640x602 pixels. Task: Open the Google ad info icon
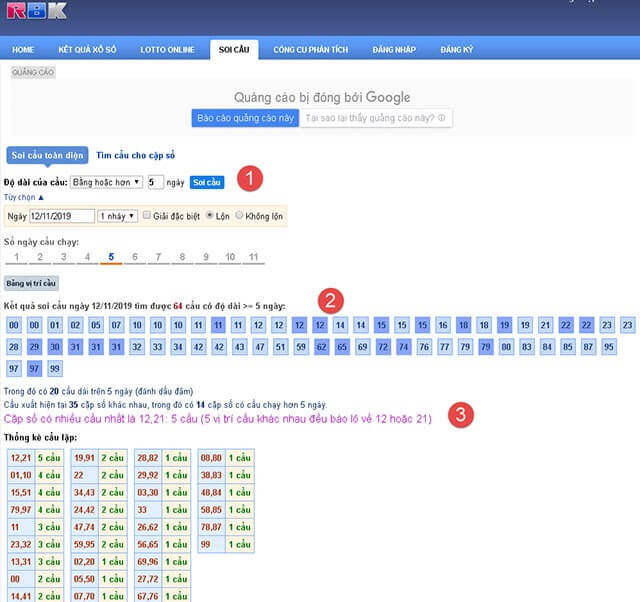[x=442, y=118]
